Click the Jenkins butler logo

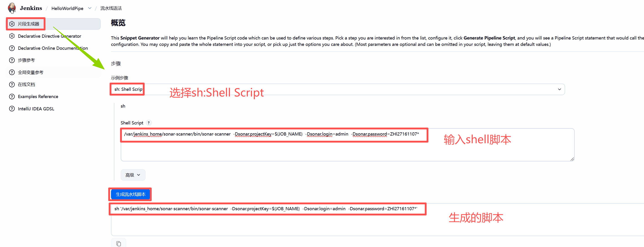point(12,8)
